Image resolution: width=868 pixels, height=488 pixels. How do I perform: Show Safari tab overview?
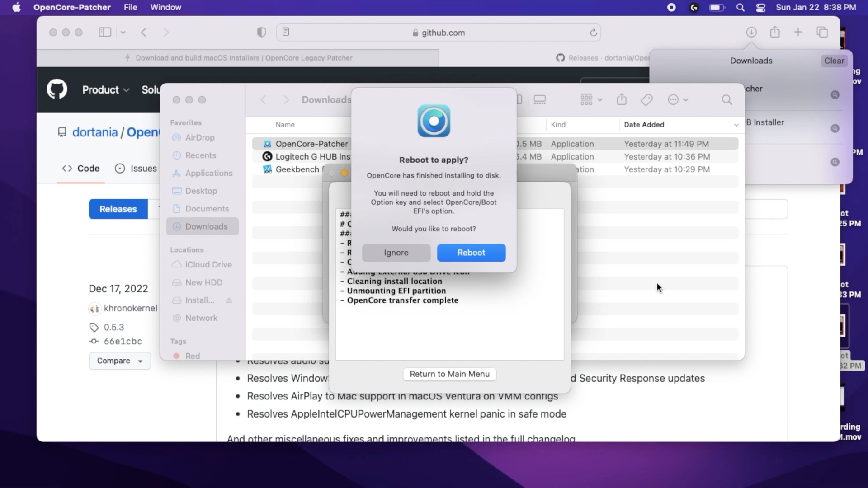point(822,32)
